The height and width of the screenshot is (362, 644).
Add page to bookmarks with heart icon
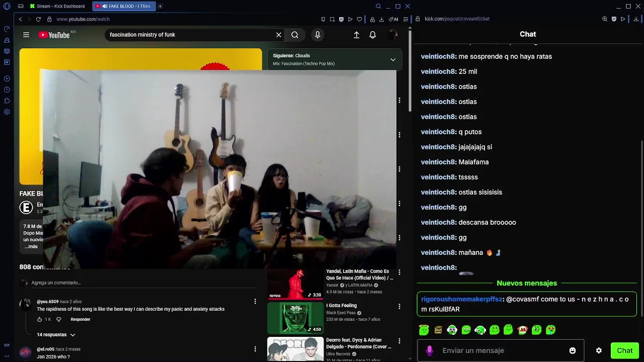coord(359,19)
